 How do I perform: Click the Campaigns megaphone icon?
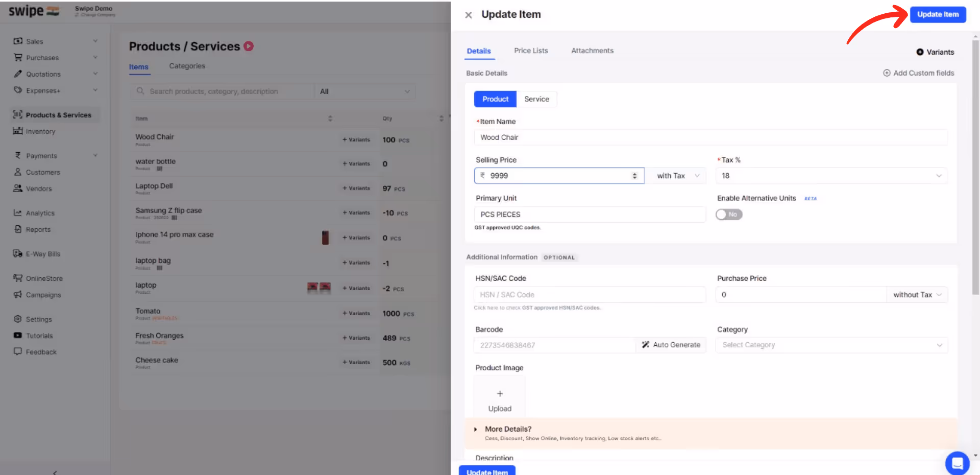(18, 295)
